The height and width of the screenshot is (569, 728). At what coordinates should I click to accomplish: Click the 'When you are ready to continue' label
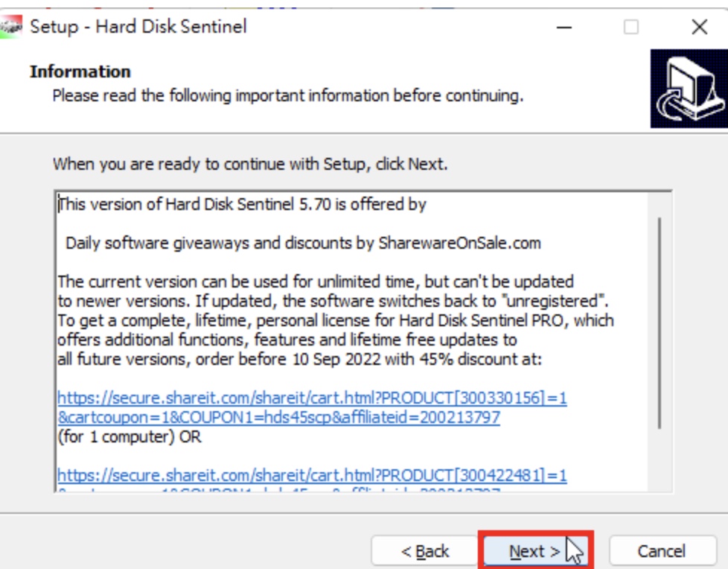pos(250,164)
